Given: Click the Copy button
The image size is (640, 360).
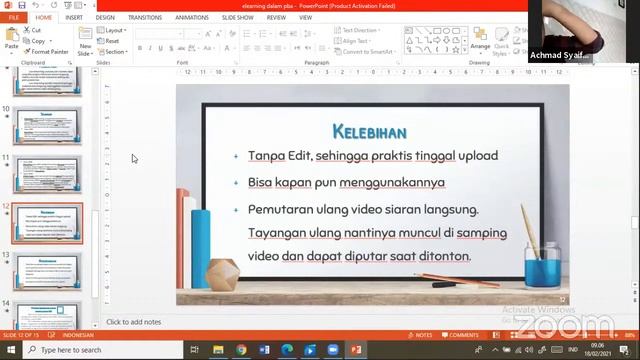Looking at the screenshot, I should 34,41.
